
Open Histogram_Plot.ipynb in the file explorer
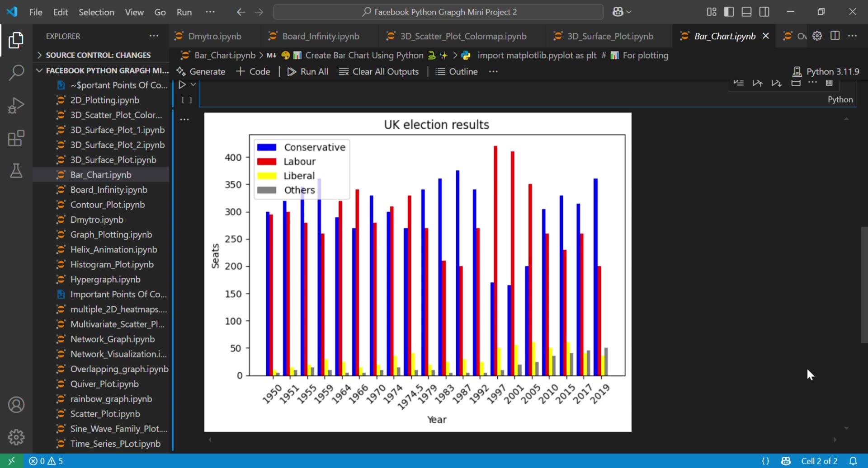pos(101,264)
